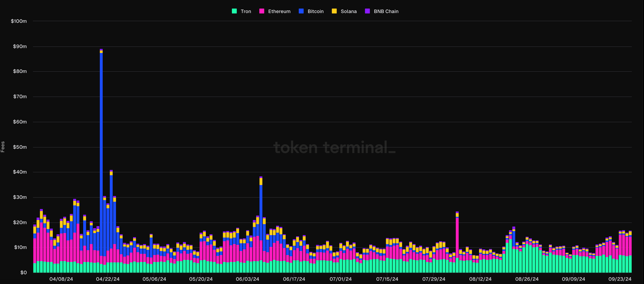The width and height of the screenshot is (644, 284).
Task: Click the Bitcoin blue legend swatch
Action: point(301,11)
